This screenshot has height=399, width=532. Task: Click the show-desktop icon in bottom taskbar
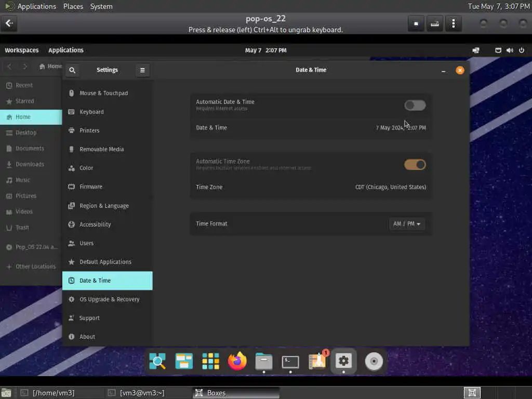pos(6,393)
